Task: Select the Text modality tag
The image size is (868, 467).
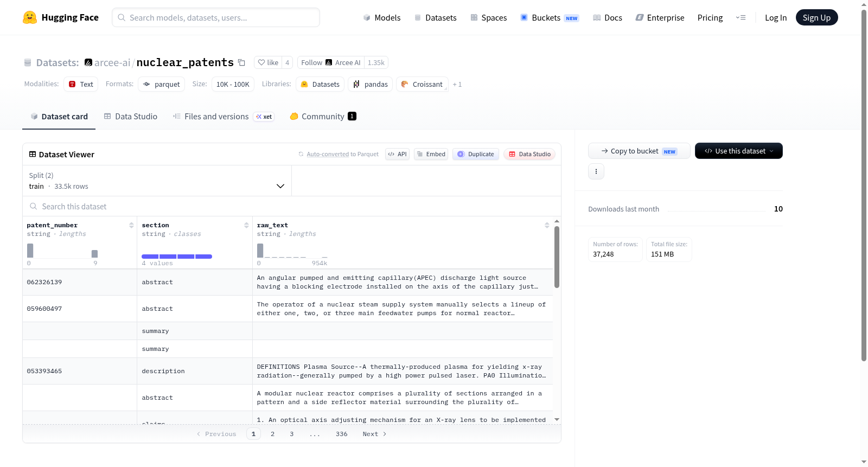Action: [x=81, y=84]
